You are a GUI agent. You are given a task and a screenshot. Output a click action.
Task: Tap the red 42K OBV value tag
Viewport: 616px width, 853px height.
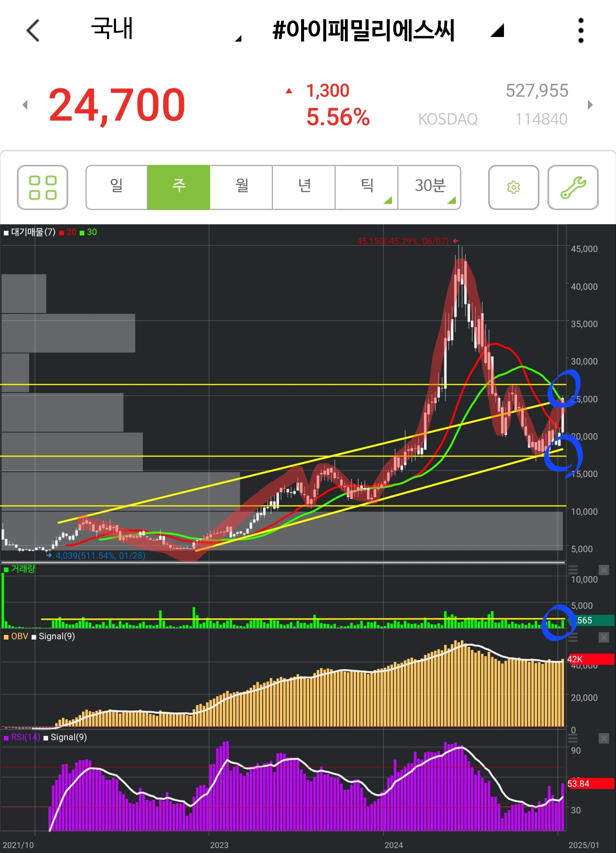[591, 659]
